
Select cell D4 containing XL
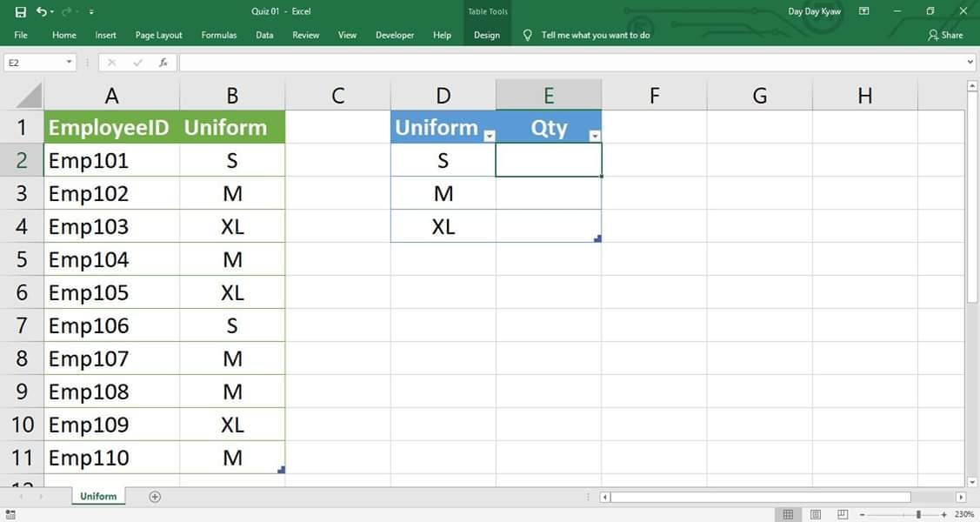[443, 226]
